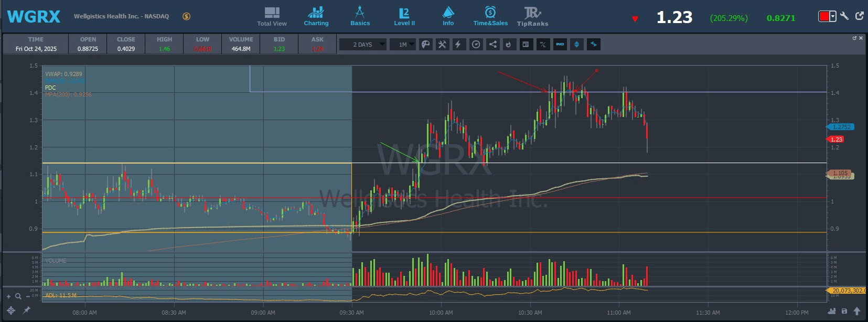The width and height of the screenshot is (868, 322).
Task: Click the BID value cell
Action: tap(279, 49)
